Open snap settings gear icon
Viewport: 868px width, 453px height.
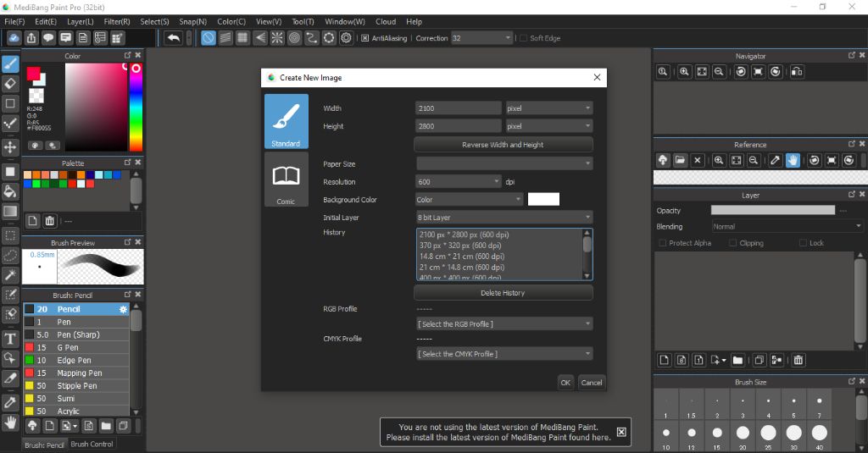[347, 38]
